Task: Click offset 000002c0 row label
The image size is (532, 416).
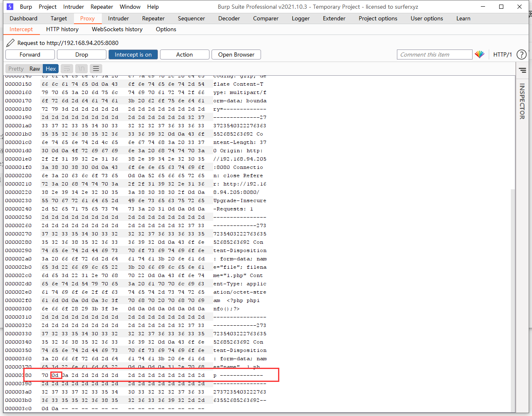Action: [18, 275]
